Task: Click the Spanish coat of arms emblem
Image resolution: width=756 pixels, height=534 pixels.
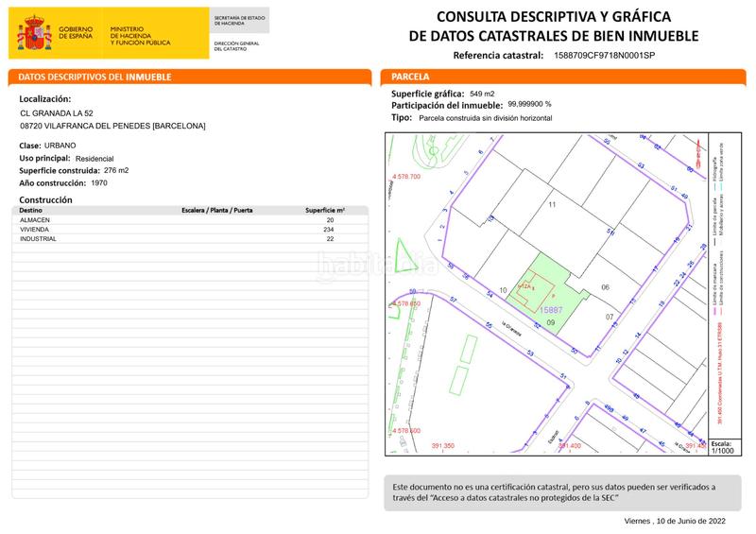Action: (35, 34)
